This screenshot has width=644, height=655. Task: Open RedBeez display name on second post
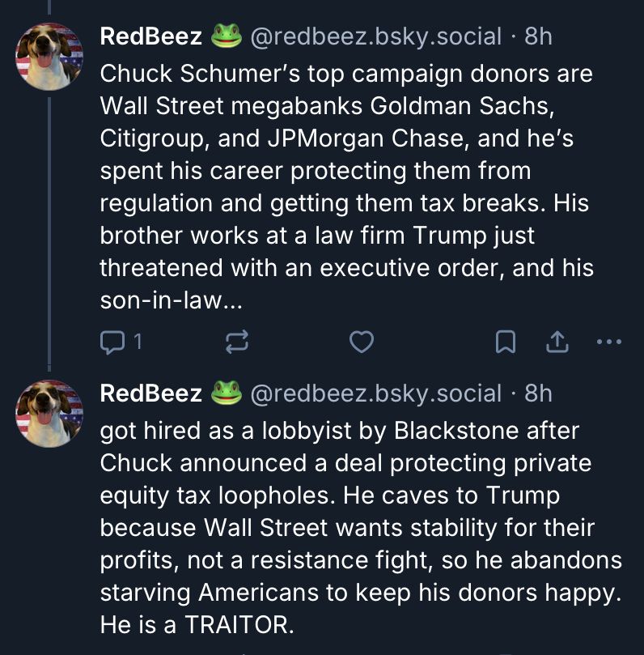tap(150, 393)
